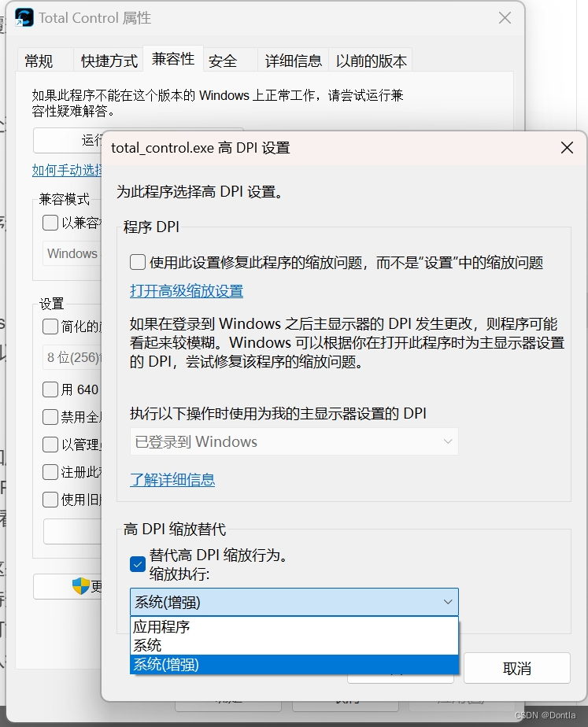Screen dimensions: 588x727
Task: Uncheck 替代高 DPI 缩放行为 checkbox
Action: 138,564
